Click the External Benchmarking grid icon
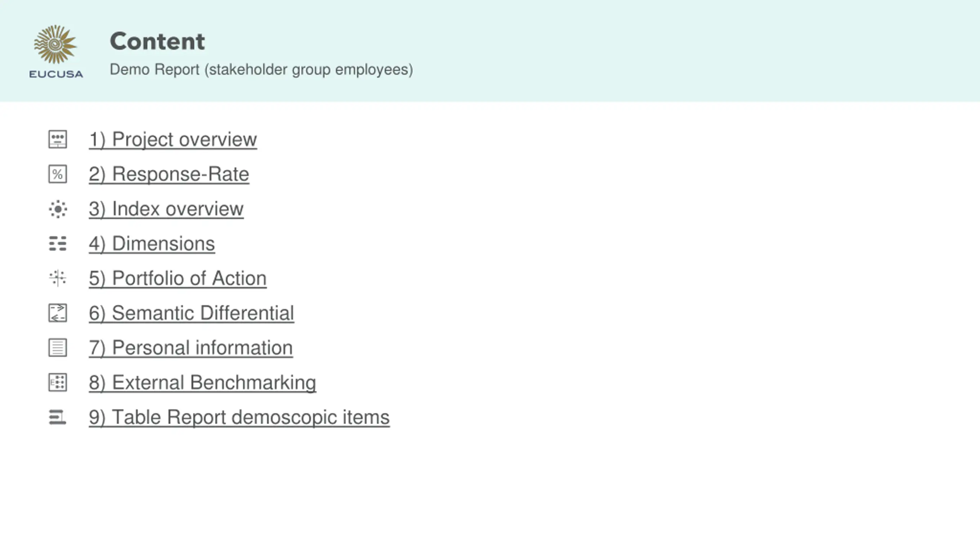 tap(57, 382)
